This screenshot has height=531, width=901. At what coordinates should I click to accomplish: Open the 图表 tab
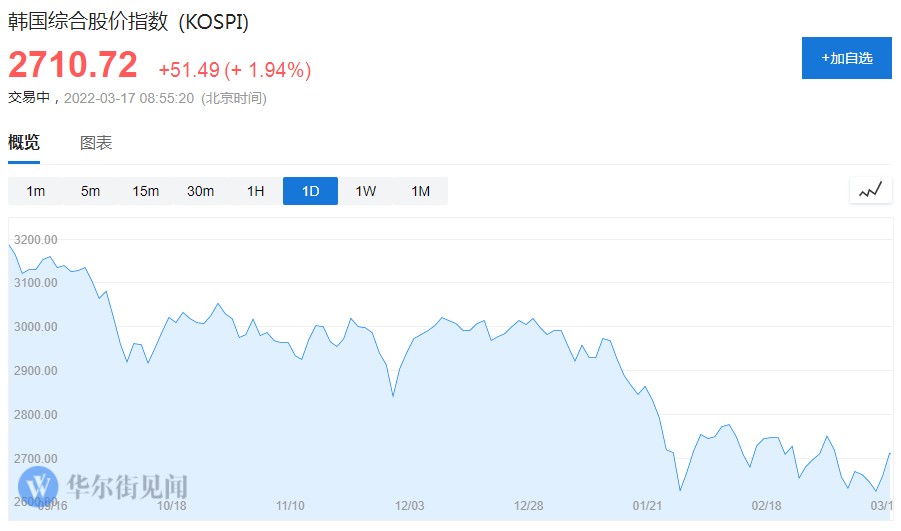[x=96, y=143]
